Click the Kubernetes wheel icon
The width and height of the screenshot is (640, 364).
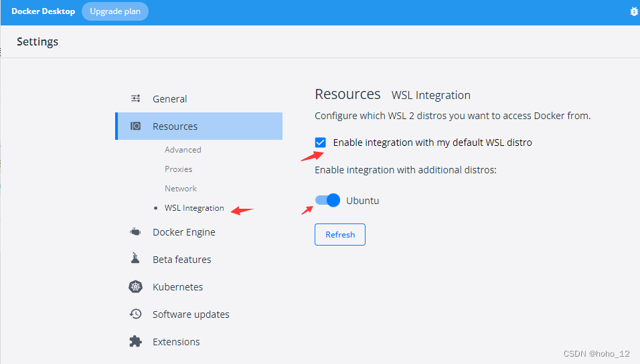tap(135, 286)
